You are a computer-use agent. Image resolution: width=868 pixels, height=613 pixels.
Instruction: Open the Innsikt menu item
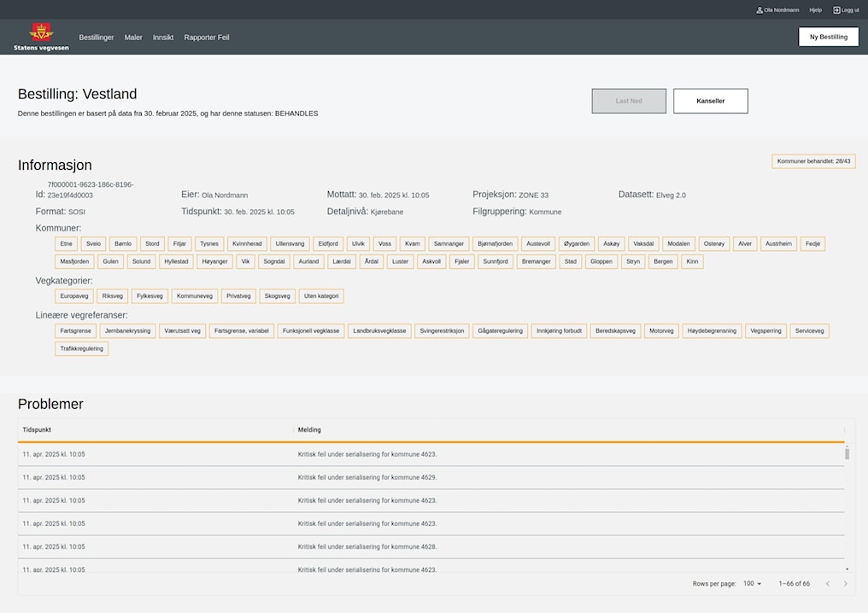(163, 38)
